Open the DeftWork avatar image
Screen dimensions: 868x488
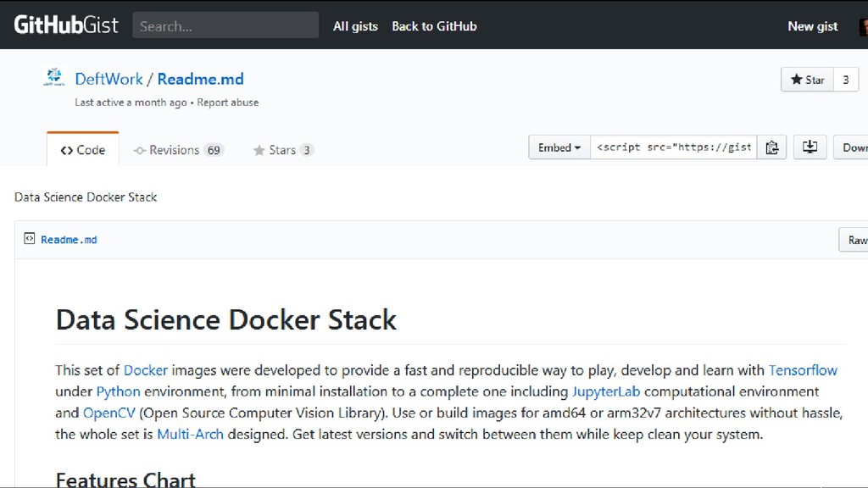click(x=53, y=77)
